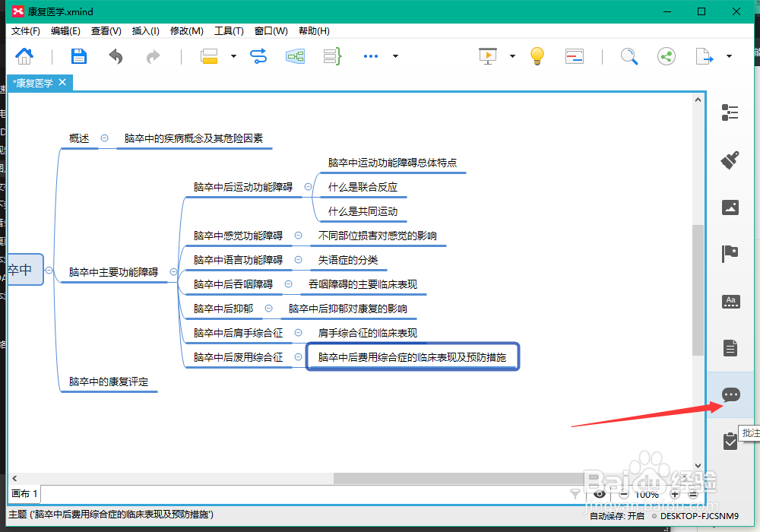Add a relationship with curved arrows icon
The image size is (760, 532).
(x=258, y=56)
